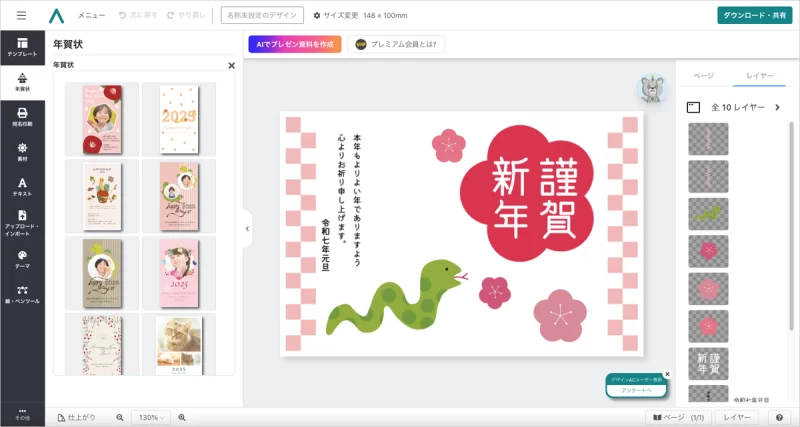Screen dimensions: 800x427
Task: Open the 宛名印刷 printer tool
Action: [22, 116]
